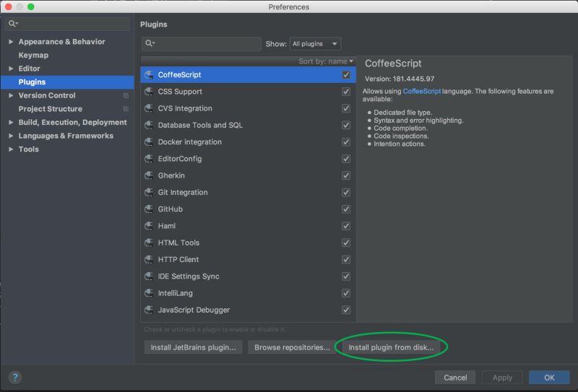Click the HTTP Client plugin icon
Image resolution: width=578 pixels, height=392 pixels.
tap(149, 260)
